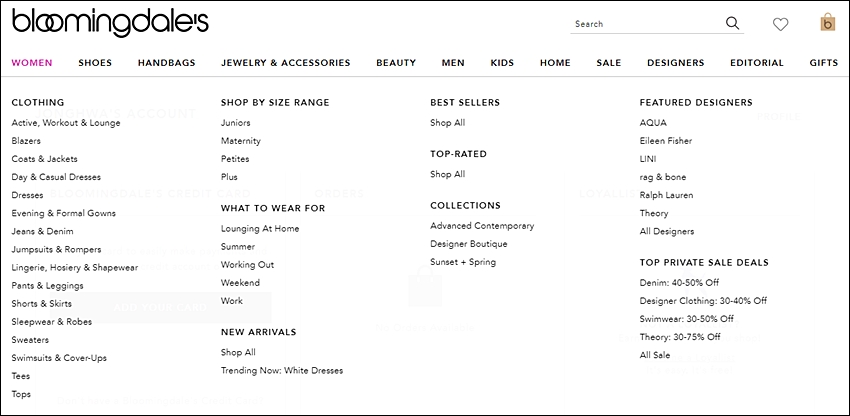Open the WOMEN menu tab
This screenshot has height=416, width=850.
coord(32,63)
